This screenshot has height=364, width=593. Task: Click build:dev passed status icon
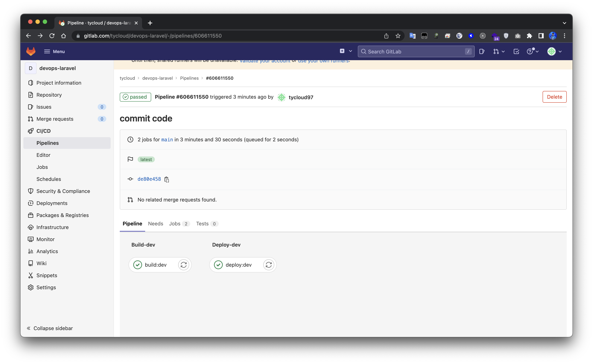pos(138,265)
